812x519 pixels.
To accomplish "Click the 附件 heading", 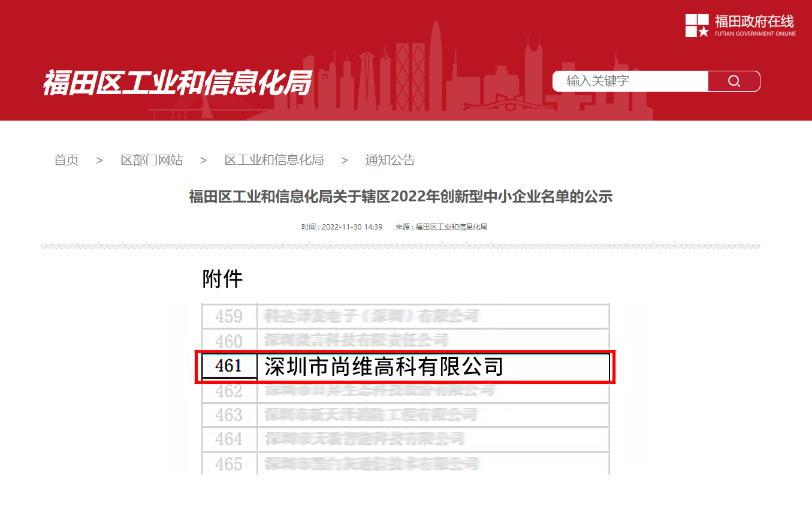I will pos(222,279).
